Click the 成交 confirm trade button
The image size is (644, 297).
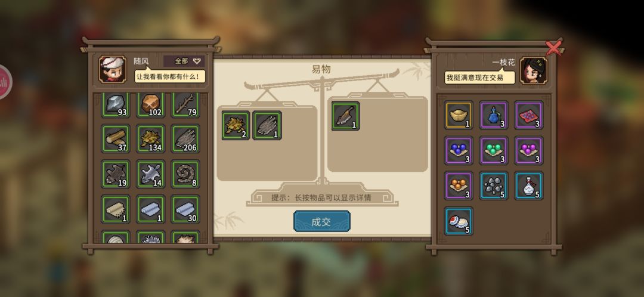(322, 221)
